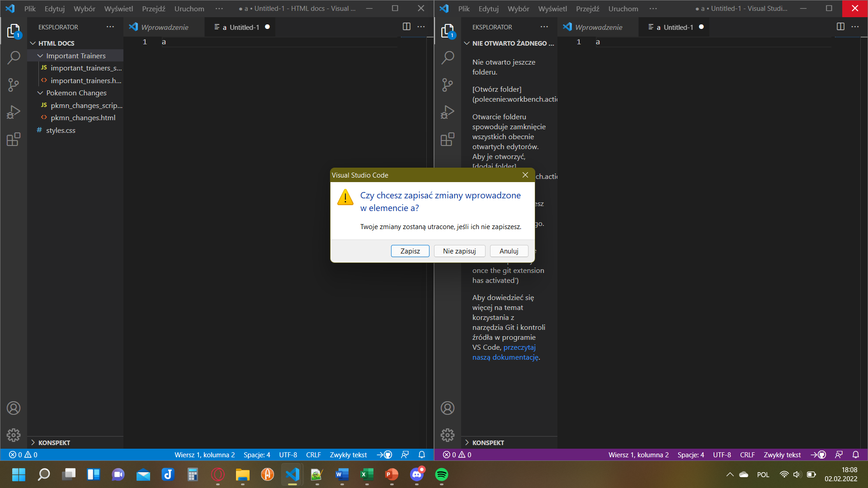Change line endings via CRLF indicator

tap(313, 455)
